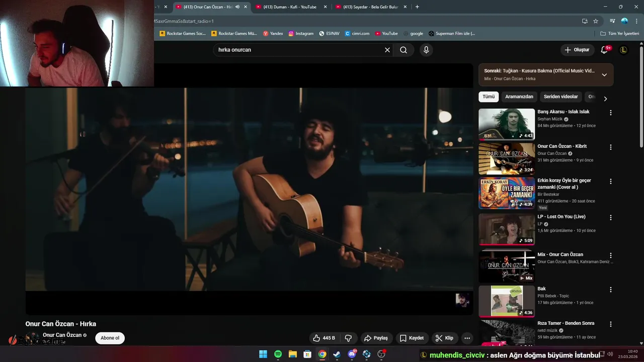Open options menu for Mix Onur Can Özcan
644x362 pixels.
(x=611, y=255)
